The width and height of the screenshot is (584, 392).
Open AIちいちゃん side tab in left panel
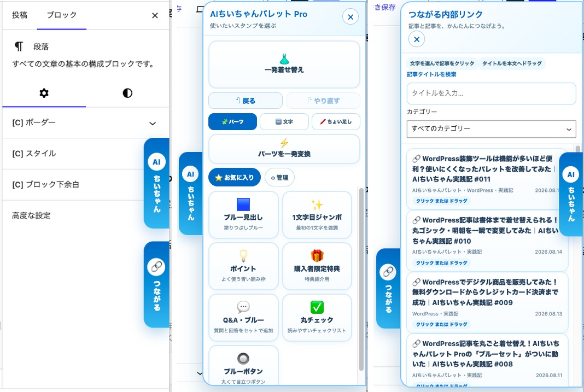(x=157, y=183)
